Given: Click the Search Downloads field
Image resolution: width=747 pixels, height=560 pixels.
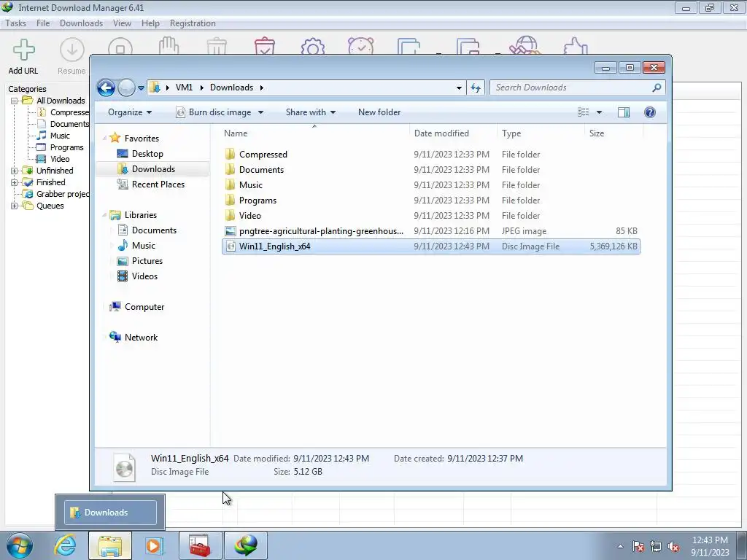Looking at the screenshot, I should coord(570,87).
